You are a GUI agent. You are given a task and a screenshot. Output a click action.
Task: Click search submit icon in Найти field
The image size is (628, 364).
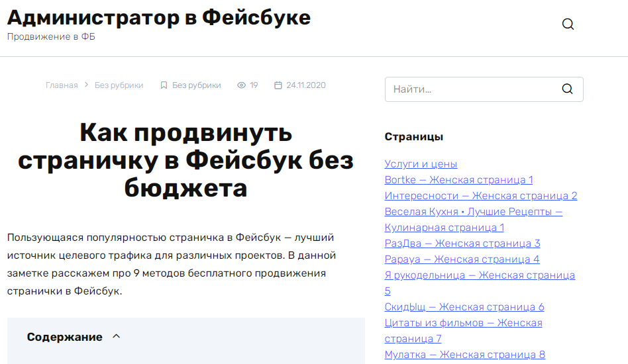(x=567, y=89)
